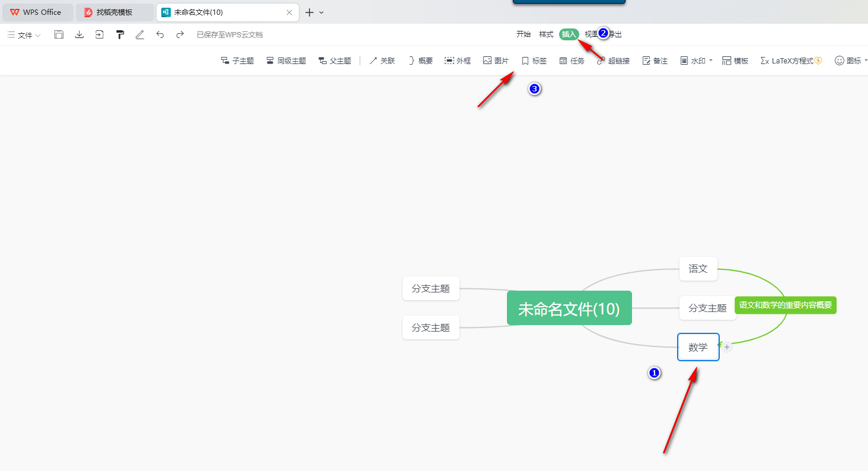Open the 样式 ribbon tab
868x471 pixels.
pos(546,34)
